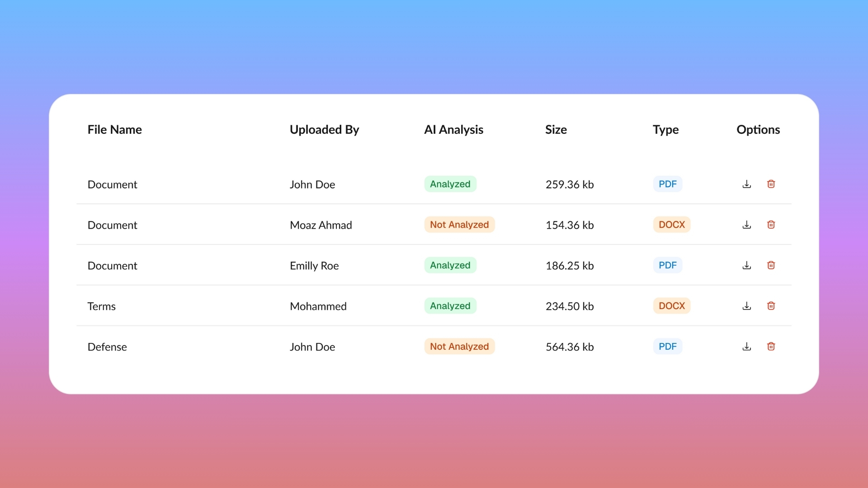Delete the Terms file
The image size is (868, 488).
(x=771, y=306)
